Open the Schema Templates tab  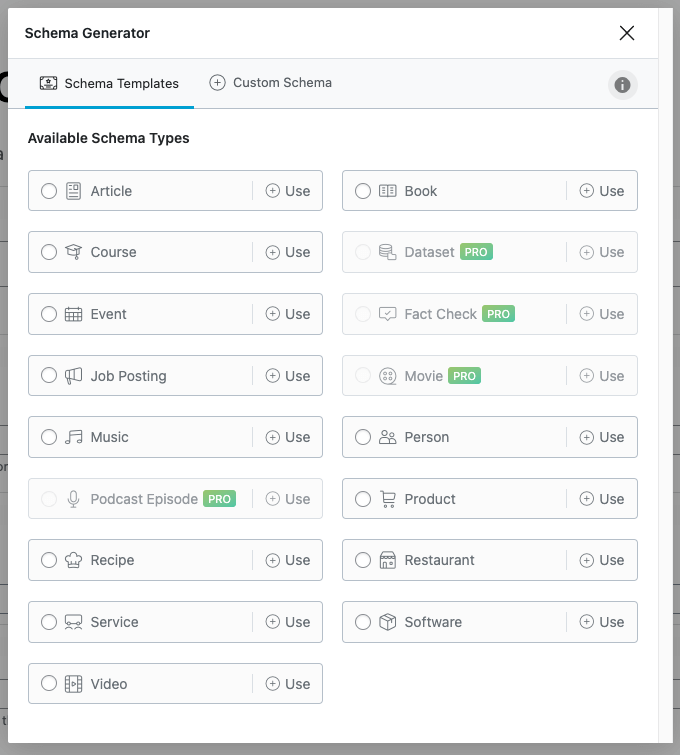[109, 84]
